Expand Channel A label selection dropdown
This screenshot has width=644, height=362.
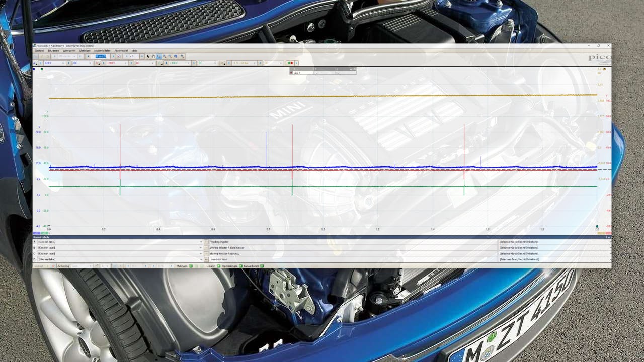201,242
